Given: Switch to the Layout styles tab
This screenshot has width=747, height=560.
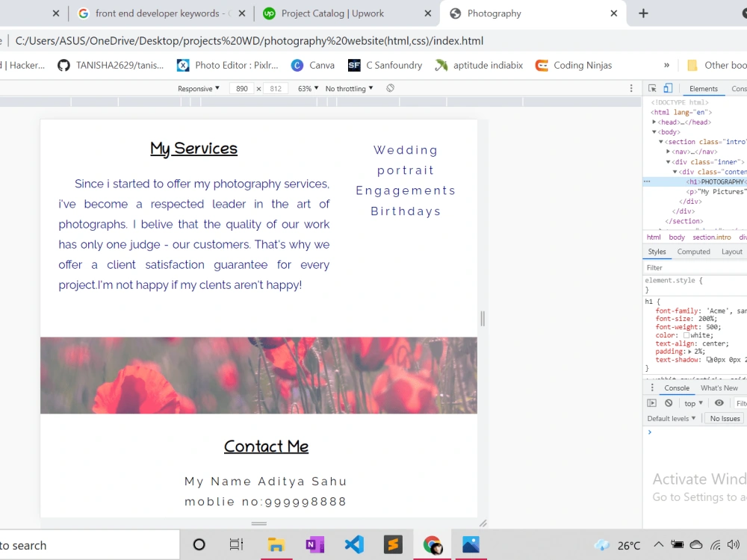Looking at the screenshot, I should tap(731, 252).
